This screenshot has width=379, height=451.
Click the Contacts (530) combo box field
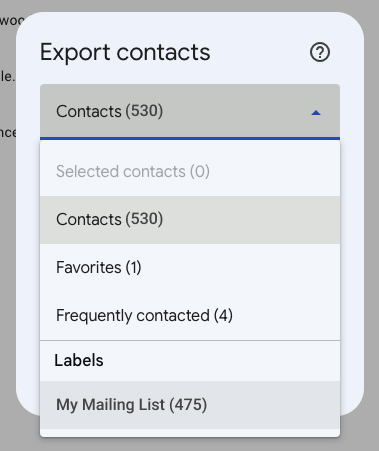point(190,112)
